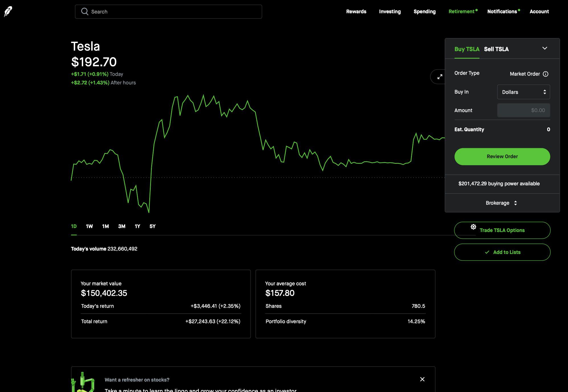Click the gear icon on Trade Options
The width and height of the screenshot is (568, 392).
tap(473, 227)
